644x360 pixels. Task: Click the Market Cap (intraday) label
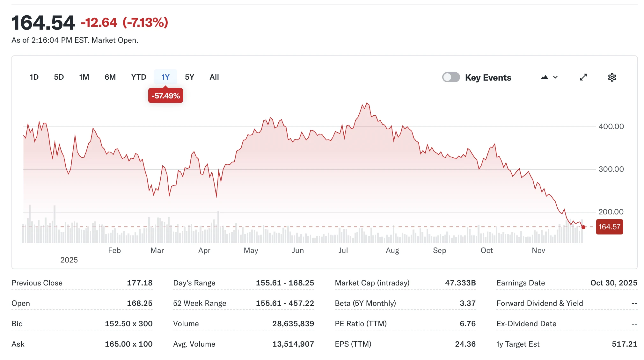pos(372,283)
